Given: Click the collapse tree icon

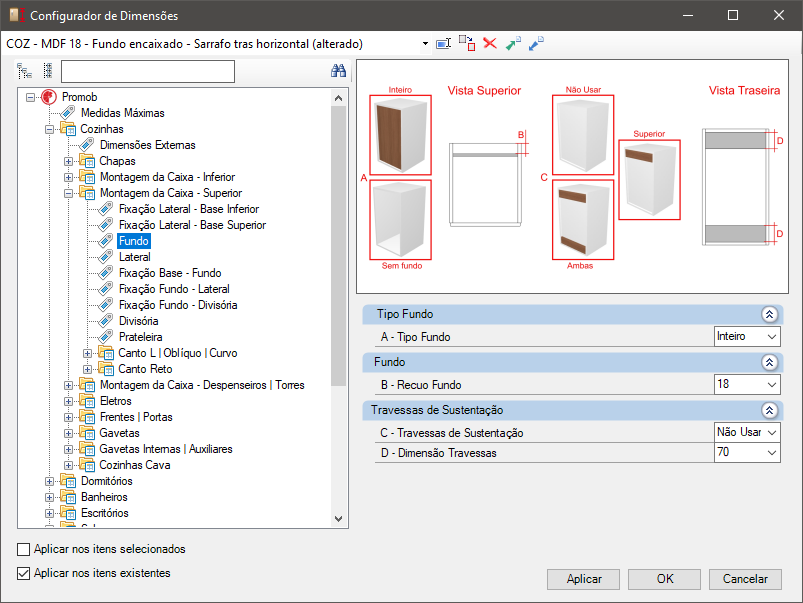Looking at the screenshot, I should click(48, 71).
